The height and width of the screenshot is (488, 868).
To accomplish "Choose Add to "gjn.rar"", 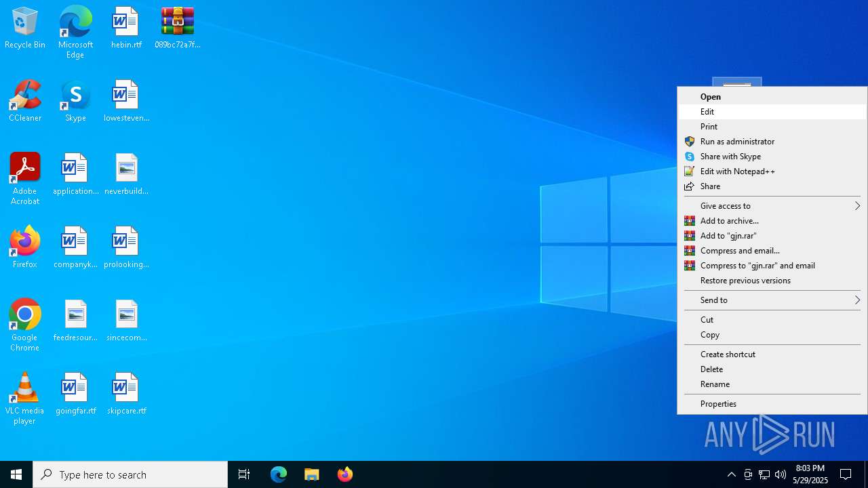I will 772,236.
